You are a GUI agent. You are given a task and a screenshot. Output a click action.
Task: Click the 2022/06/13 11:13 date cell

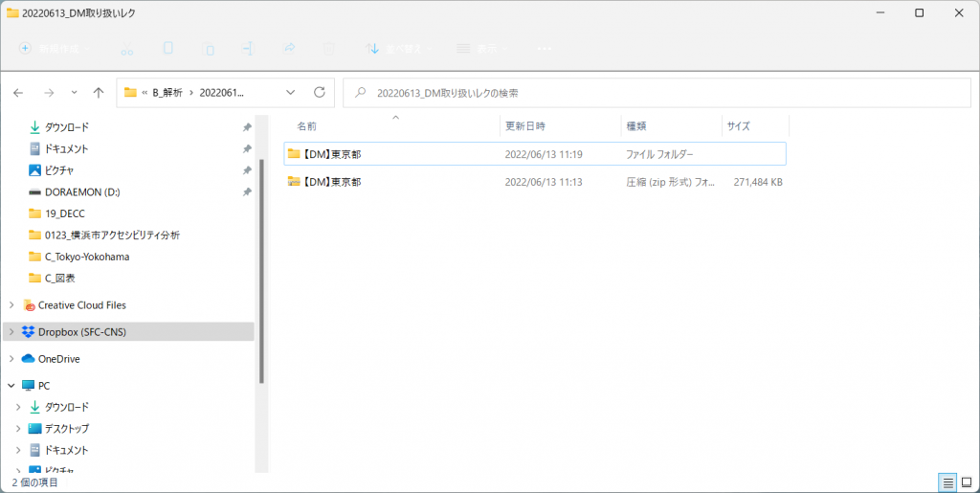click(544, 182)
